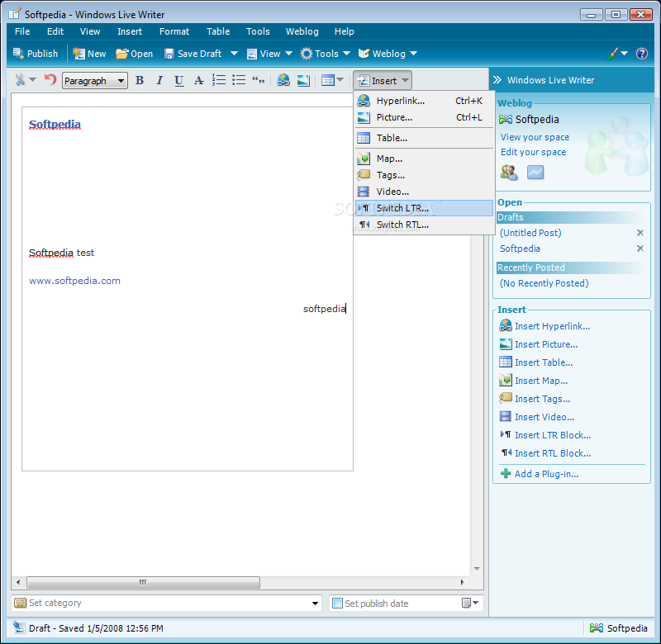Click Insert RTL Block... in sidebar
The image size is (661, 644).
545,453
